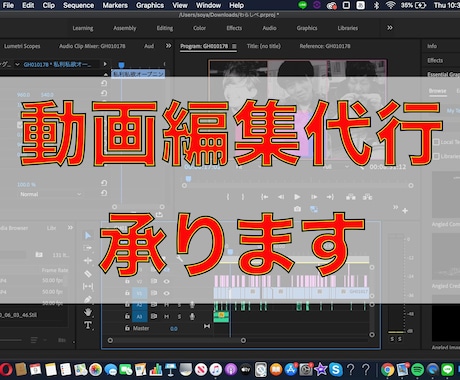The image size is (460, 380).
Task: Tick the Local Templates checkbox
Action: point(436,142)
